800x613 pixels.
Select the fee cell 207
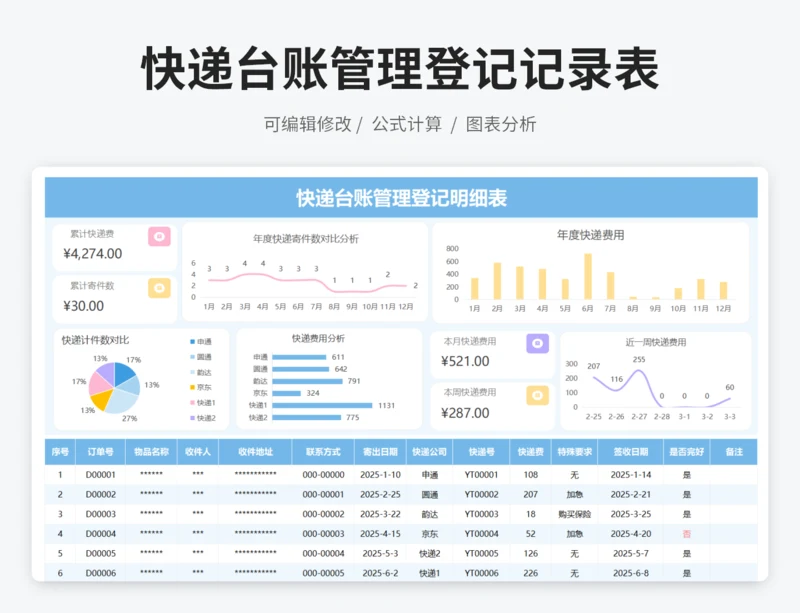(x=531, y=495)
